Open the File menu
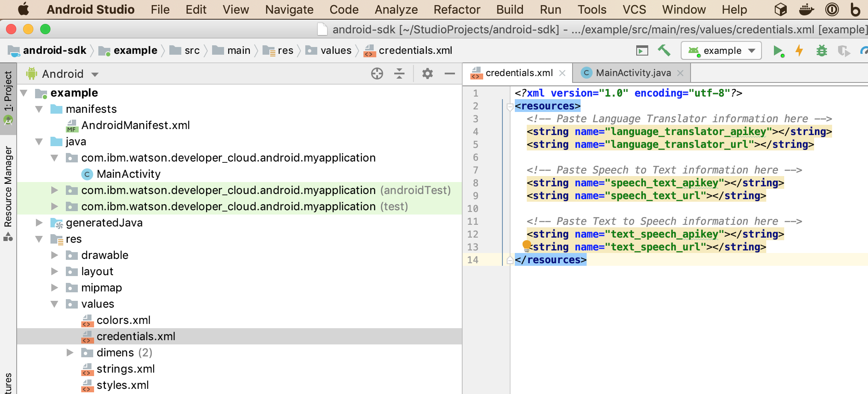This screenshot has height=394, width=868. tap(160, 9)
